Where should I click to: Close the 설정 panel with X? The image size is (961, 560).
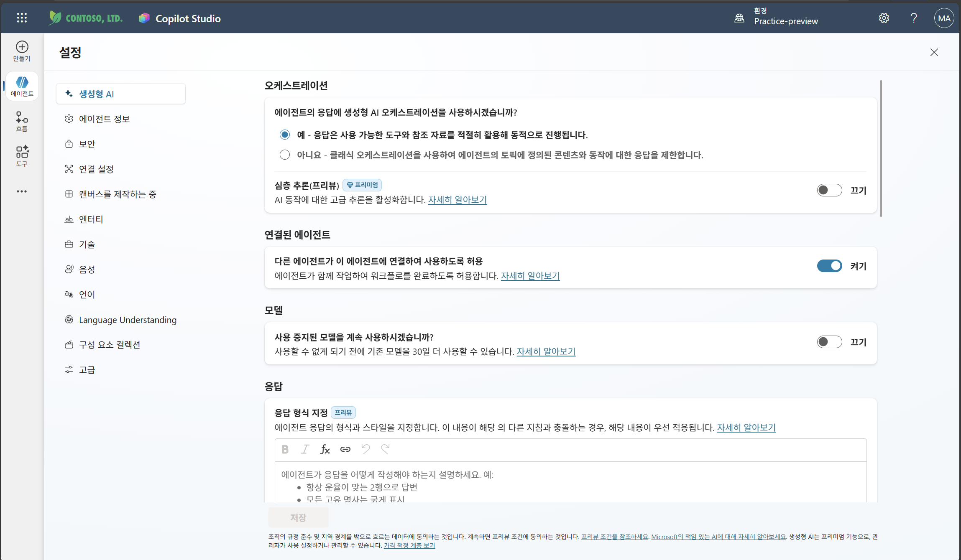(x=934, y=52)
